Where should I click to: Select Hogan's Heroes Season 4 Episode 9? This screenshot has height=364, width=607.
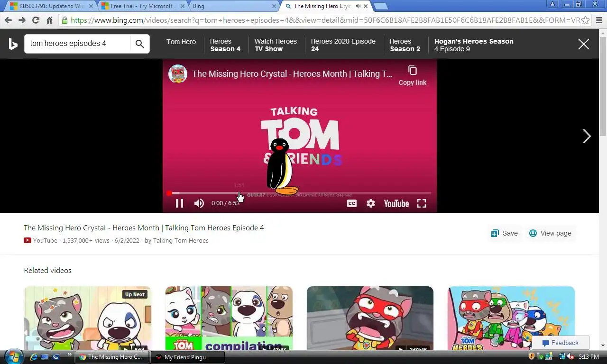pyautogui.click(x=474, y=45)
